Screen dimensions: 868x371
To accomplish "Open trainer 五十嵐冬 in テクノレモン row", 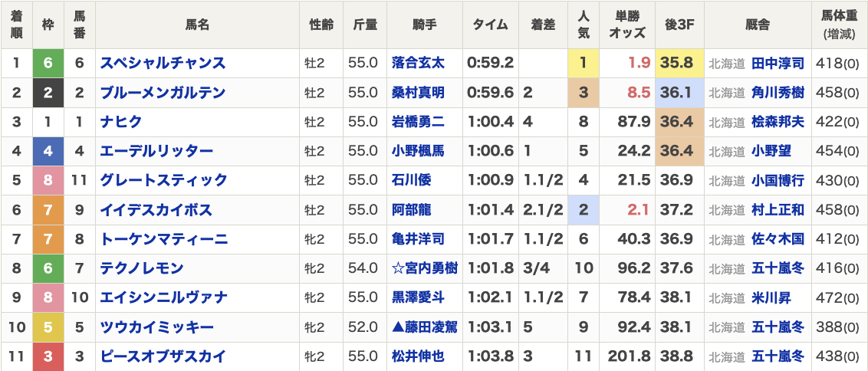I will [x=778, y=268].
